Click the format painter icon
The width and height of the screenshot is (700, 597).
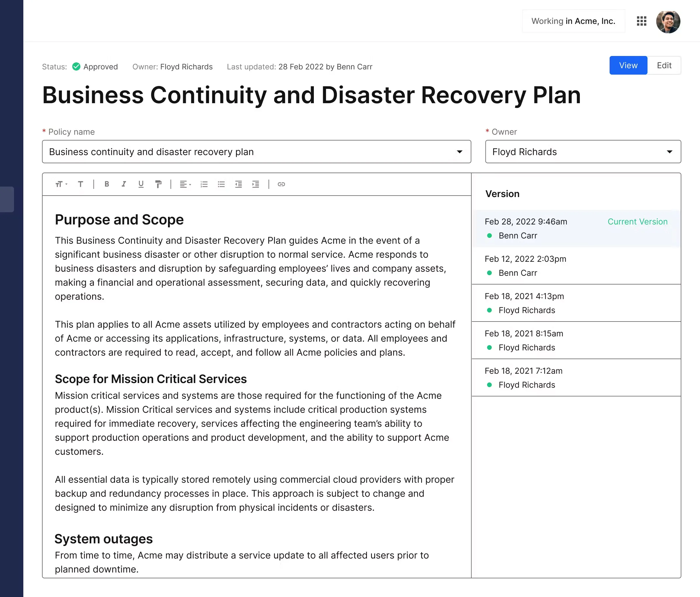pos(158,184)
